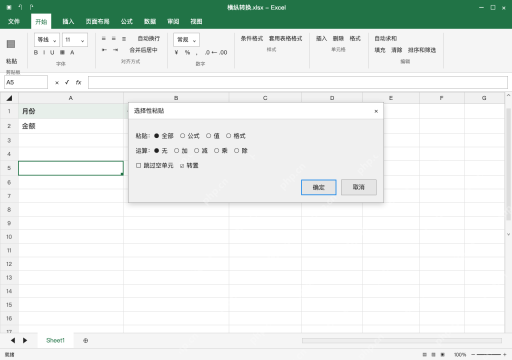Select the Sheet1 tab
The image size is (512, 360).
click(55, 340)
